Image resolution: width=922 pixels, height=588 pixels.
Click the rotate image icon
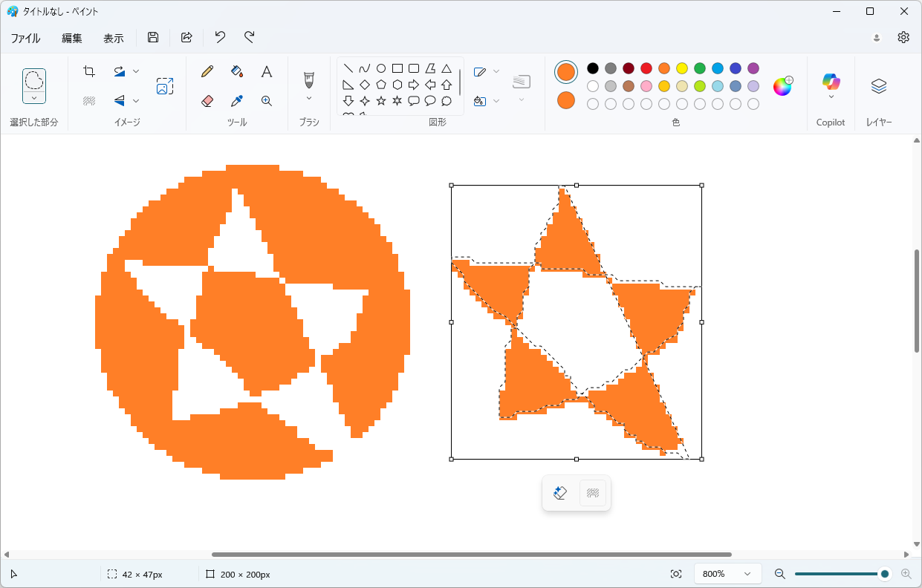pos(119,71)
